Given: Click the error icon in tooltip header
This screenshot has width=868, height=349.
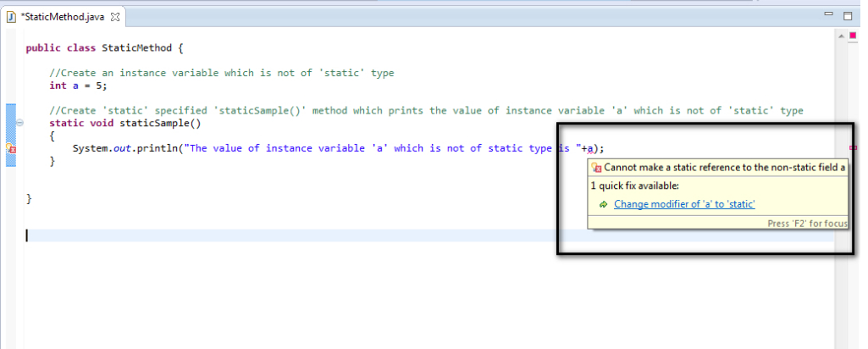Looking at the screenshot, I should tap(596, 167).
